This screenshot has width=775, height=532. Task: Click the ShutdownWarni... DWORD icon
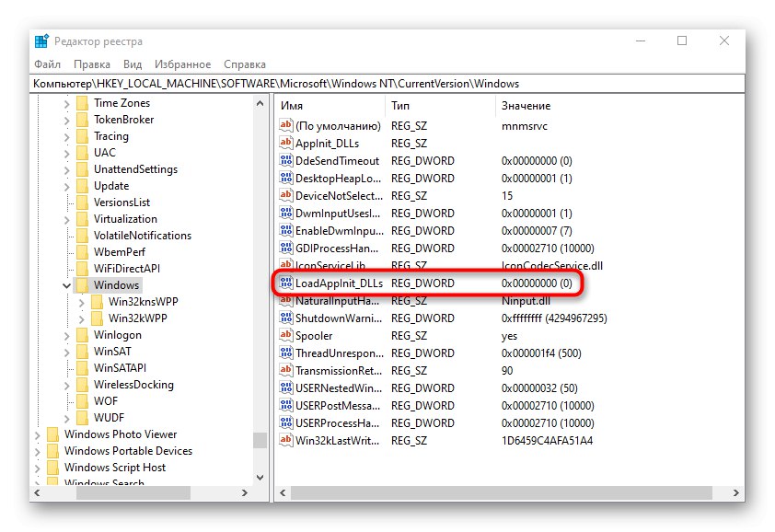[x=286, y=318]
